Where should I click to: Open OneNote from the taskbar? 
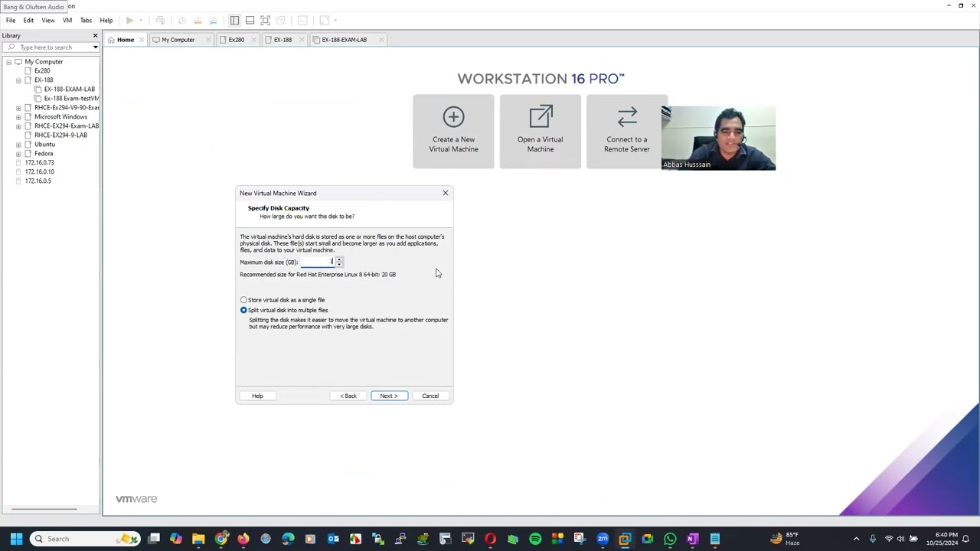(x=692, y=539)
